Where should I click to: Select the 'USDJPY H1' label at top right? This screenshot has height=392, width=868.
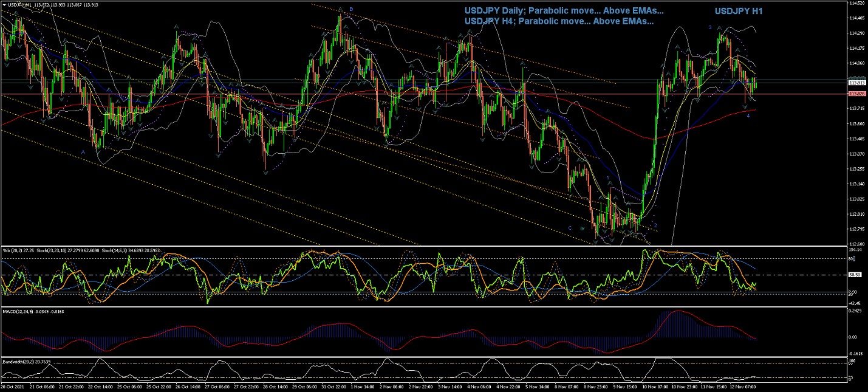point(739,11)
